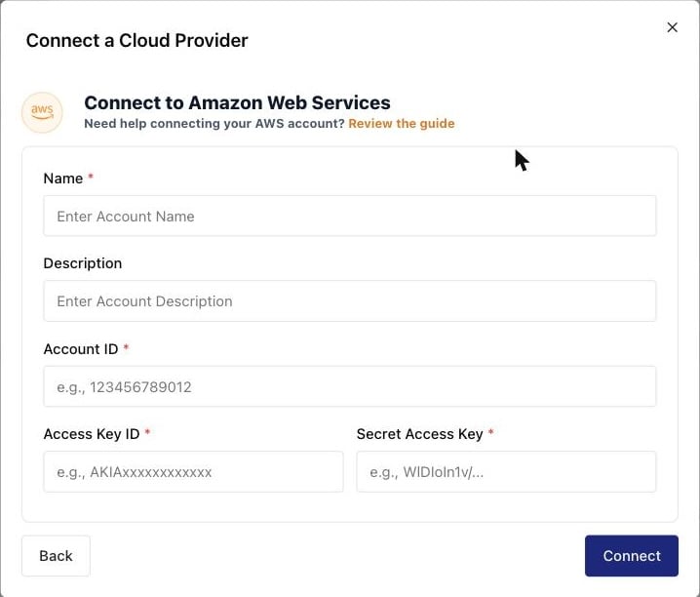Click the Enter Account Description field

pyautogui.click(x=350, y=301)
